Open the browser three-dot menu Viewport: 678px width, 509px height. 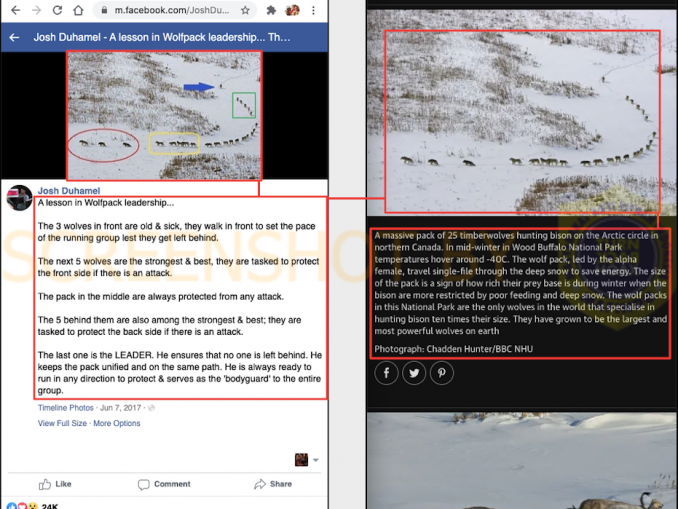(x=313, y=10)
